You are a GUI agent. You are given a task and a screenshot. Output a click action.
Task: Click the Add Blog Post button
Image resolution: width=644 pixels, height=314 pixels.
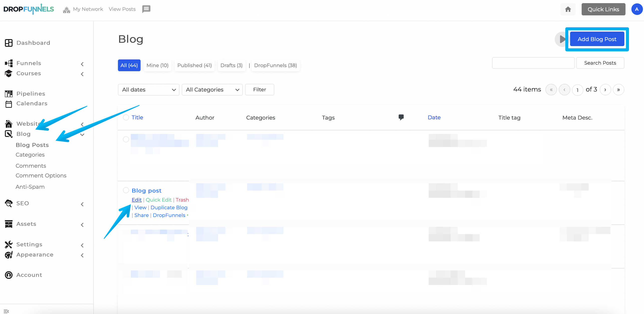pyautogui.click(x=597, y=39)
